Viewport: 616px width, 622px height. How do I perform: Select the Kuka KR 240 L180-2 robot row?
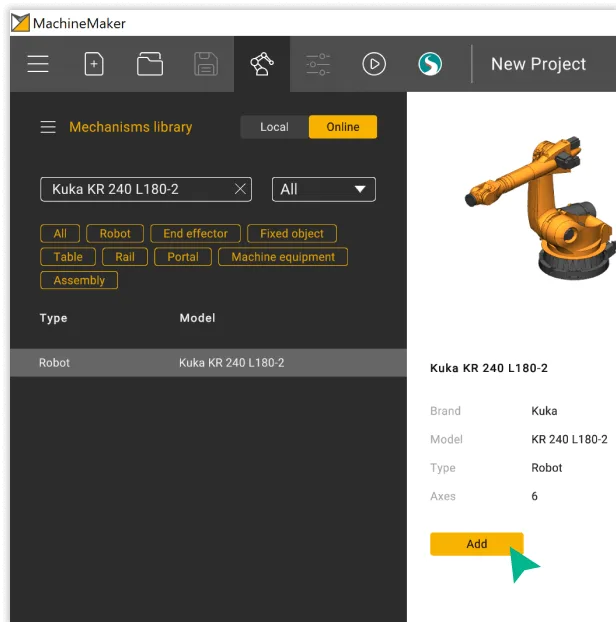pos(208,363)
